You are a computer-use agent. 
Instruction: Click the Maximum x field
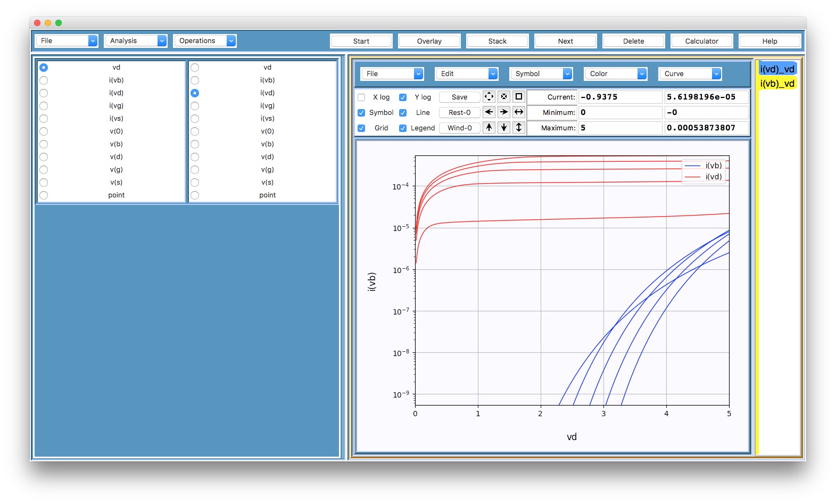pyautogui.click(x=620, y=128)
